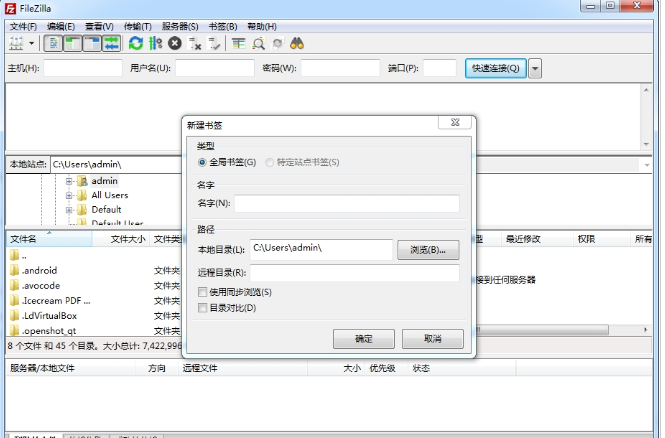Open the 帮助(H) menu
This screenshot has height=438, width=665.
tap(262, 27)
